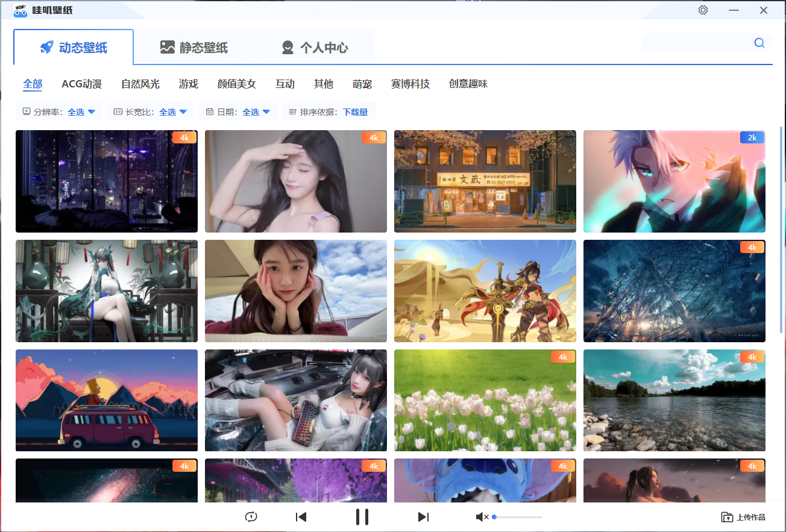
Task: Expand the 分辨率 filter dropdown
Action: coord(59,111)
